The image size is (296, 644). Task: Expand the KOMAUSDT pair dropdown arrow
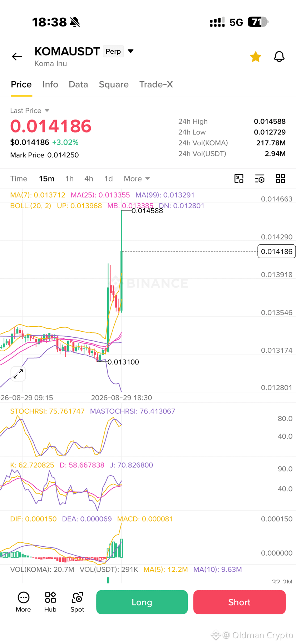(x=131, y=51)
